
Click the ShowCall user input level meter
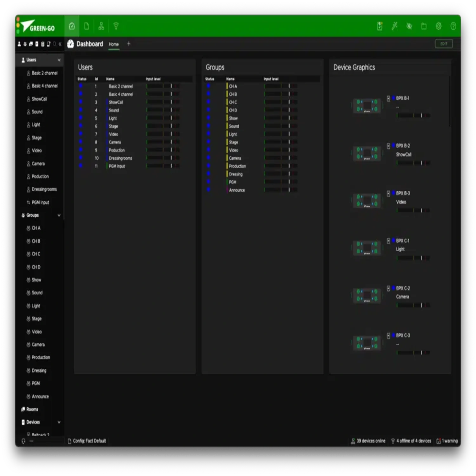(163, 102)
